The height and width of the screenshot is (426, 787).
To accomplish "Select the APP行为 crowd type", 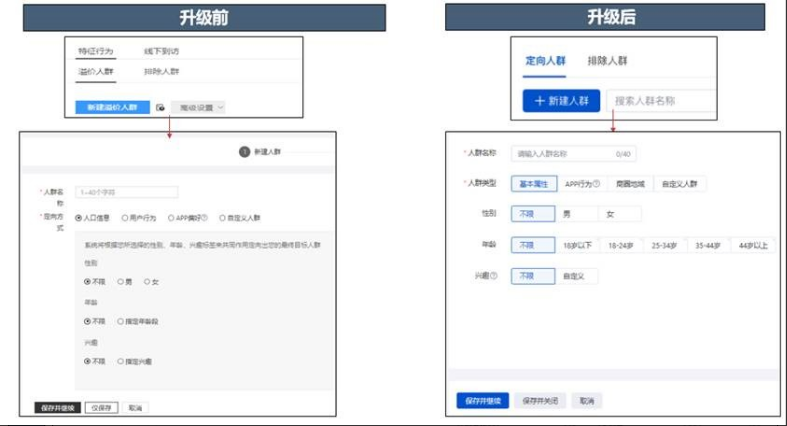I will (582, 184).
